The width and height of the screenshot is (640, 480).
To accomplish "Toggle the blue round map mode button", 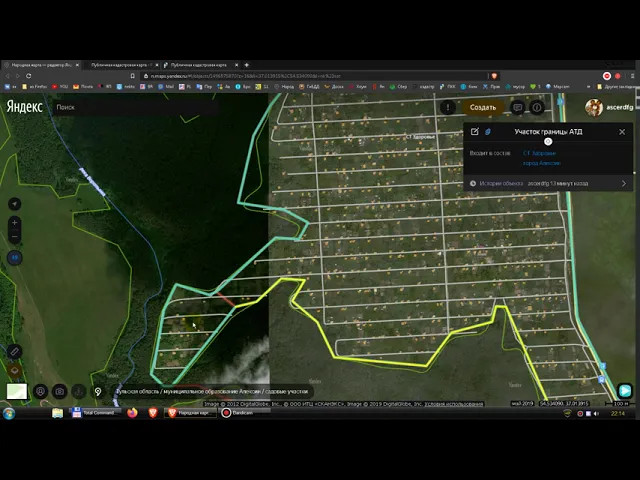I will tap(15, 258).
